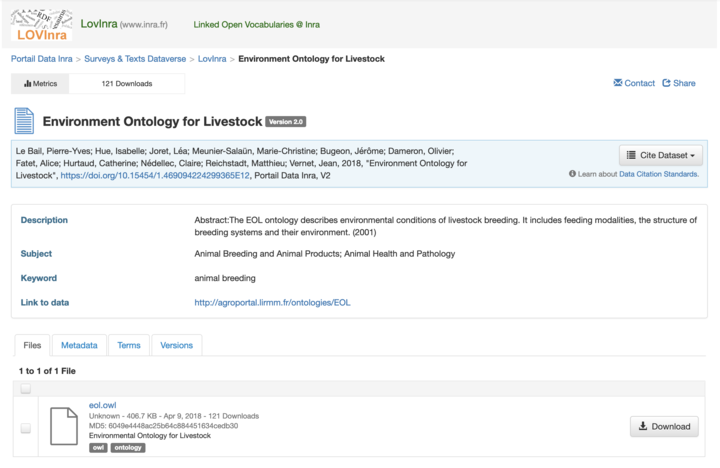The image size is (720, 468).
Task: Expand the Cite Dataset dropdown arrow
Action: pos(692,156)
